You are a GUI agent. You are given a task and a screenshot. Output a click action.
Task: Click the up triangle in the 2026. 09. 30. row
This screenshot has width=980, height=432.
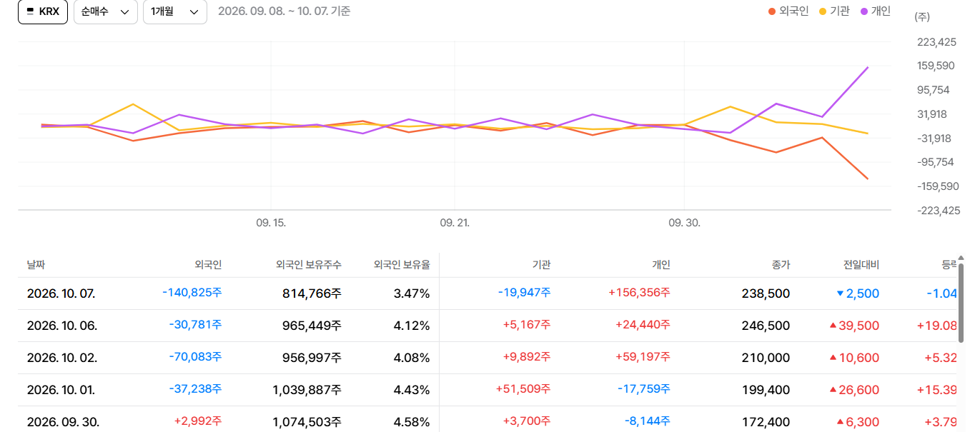point(840,422)
